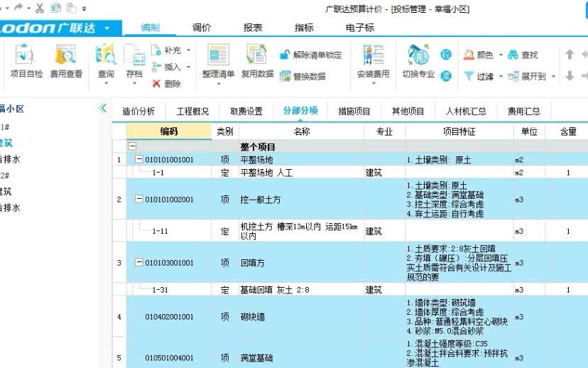
Task: Open the 取费设置 tab
Action: (x=246, y=111)
